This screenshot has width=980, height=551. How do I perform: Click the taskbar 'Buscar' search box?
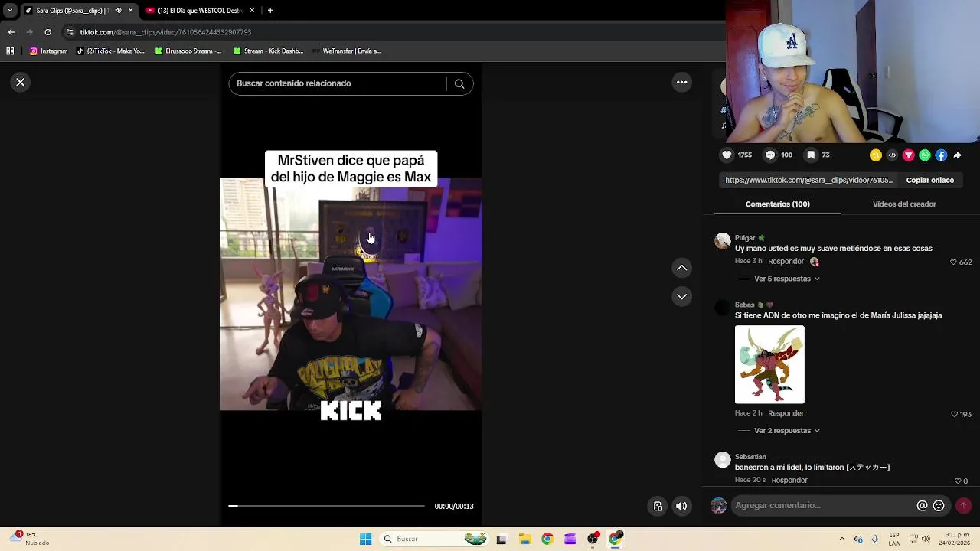tap(433, 539)
